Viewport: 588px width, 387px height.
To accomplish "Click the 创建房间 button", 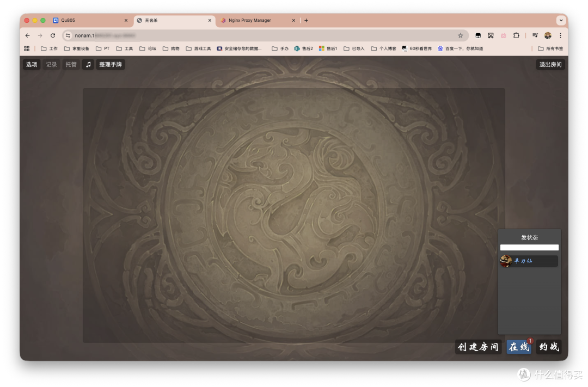I will tap(478, 347).
